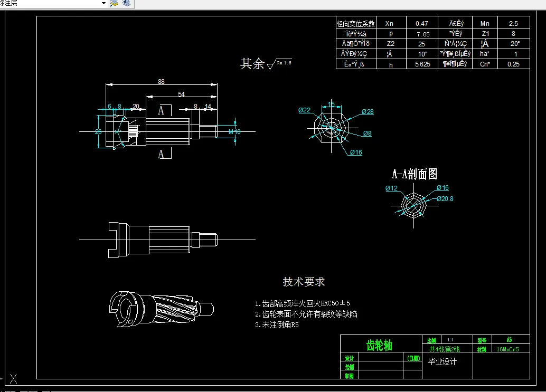Select the Z2 cell in parameter table
The image size is (546, 392).
coord(390,44)
